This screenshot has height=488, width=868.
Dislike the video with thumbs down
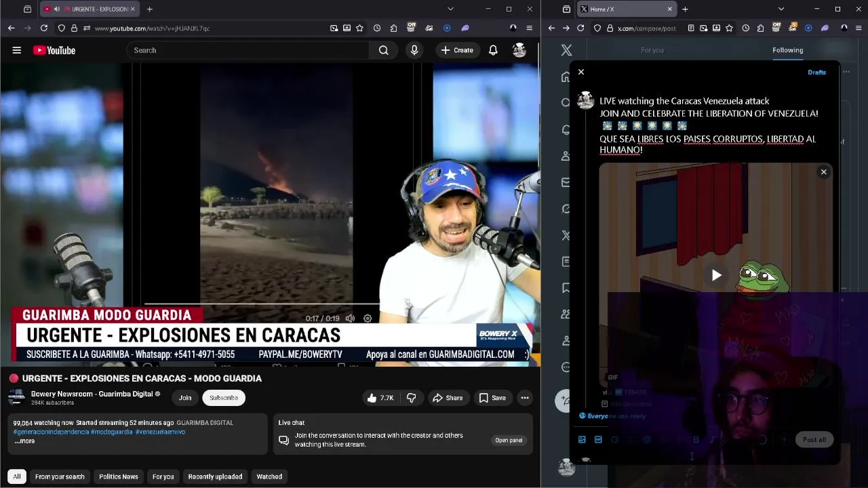point(412,398)
